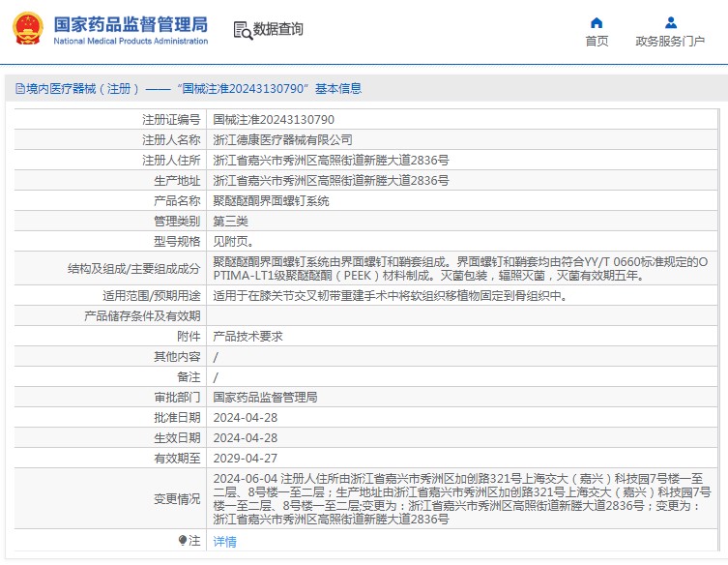This screenshot has width=728, height=565.
Task: Click expiry date 2029-04-27 value
Action: pos(246,459)
